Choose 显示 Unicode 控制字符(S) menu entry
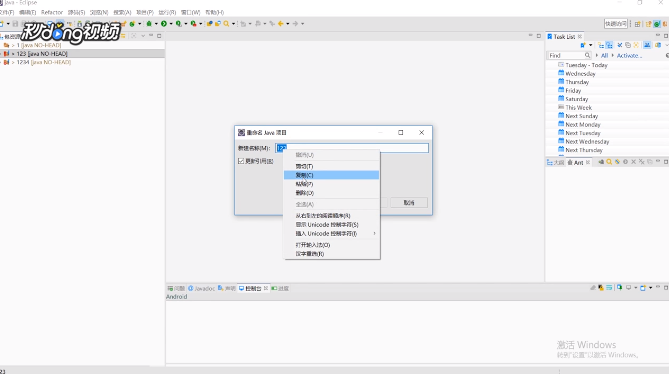Screen dimensions: 669x374 (332, 225)
